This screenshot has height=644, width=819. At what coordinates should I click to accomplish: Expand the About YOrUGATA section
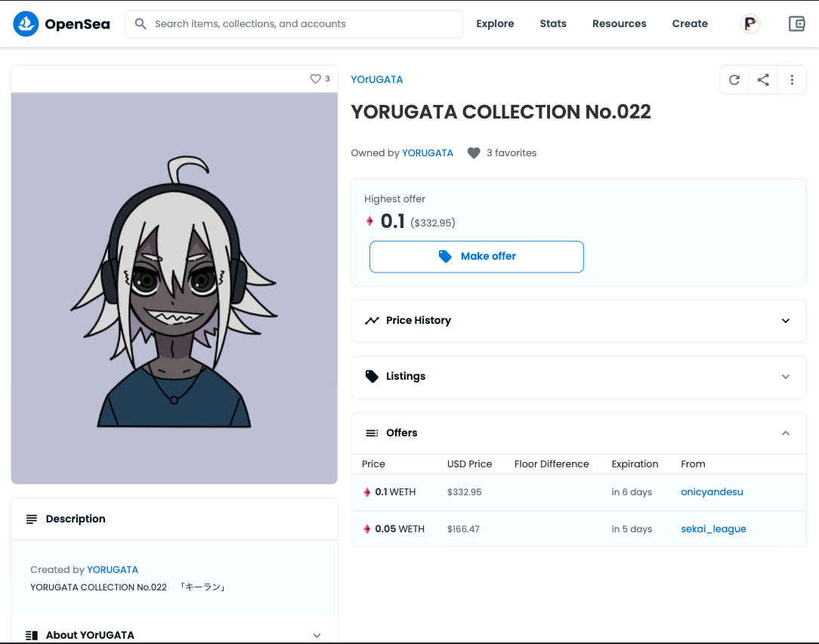click(x=174, y=635)
